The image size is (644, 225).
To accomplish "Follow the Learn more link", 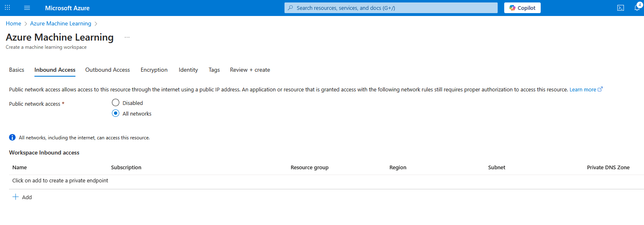I will pyautogui.click(x=586, y=89).
